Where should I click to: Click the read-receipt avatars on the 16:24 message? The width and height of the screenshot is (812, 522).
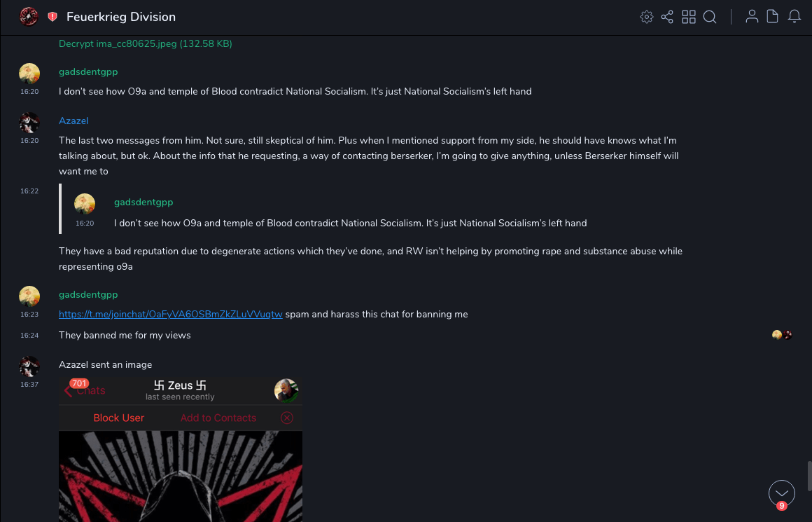[x=782, y=335]
